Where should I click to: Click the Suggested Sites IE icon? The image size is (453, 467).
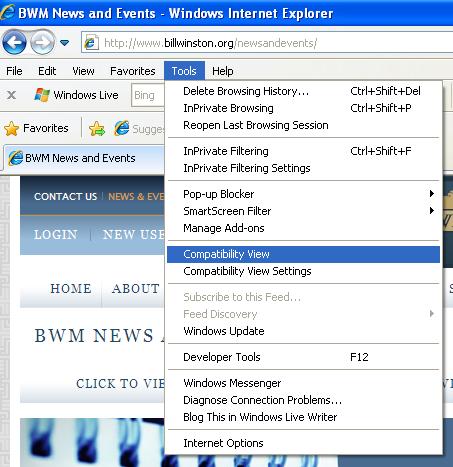122,128
